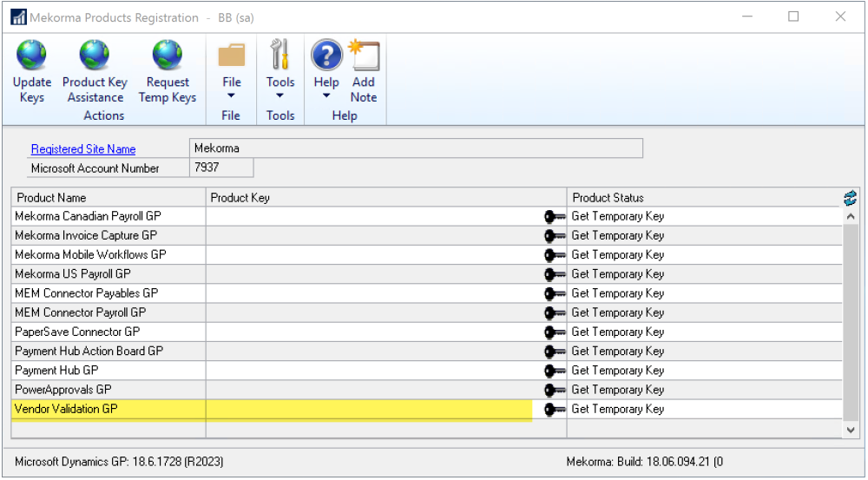Click key icon in MEM Connector Payables GP row

(x=554, y=293)
